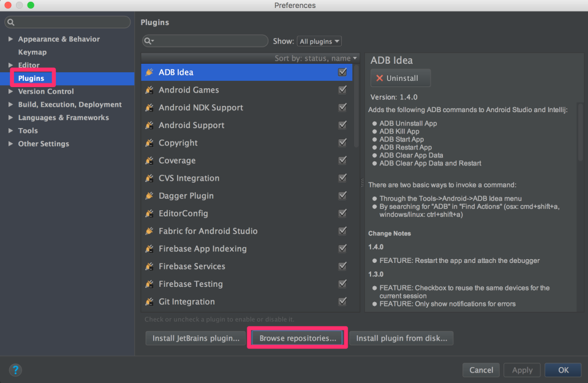
Task: Click the Coverage plugin icon
Action: point(149,160)
